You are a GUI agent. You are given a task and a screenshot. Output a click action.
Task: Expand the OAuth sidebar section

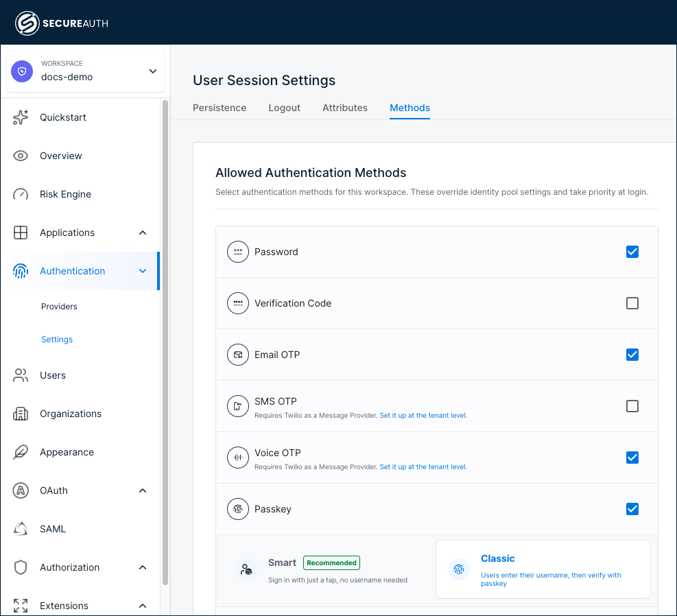pos(143,490)
